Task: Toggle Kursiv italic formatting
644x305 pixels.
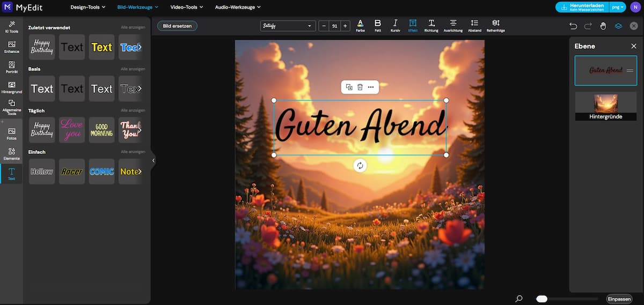Action: click(396, 26)
